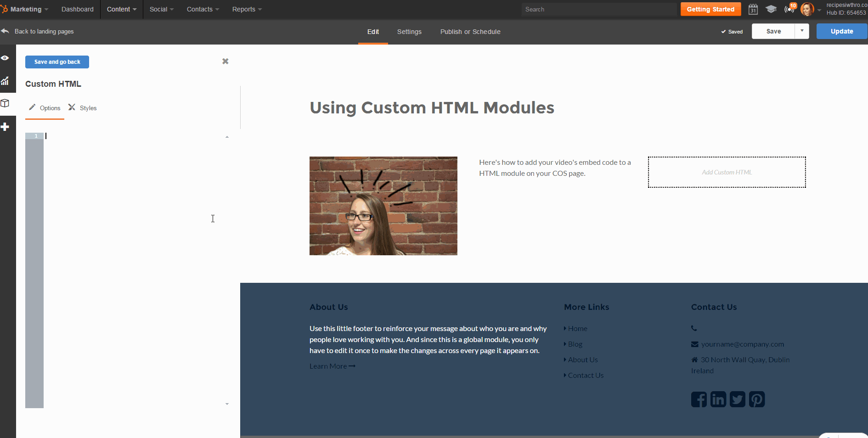The image size is (868, 438).
Task: Open notifications broadcast icon
Action: (789, 9)
